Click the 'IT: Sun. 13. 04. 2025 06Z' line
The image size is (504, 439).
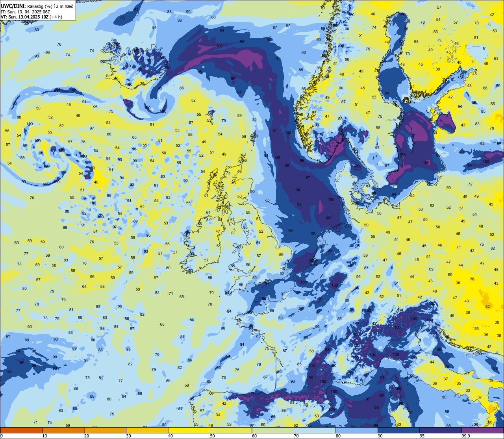26,12
